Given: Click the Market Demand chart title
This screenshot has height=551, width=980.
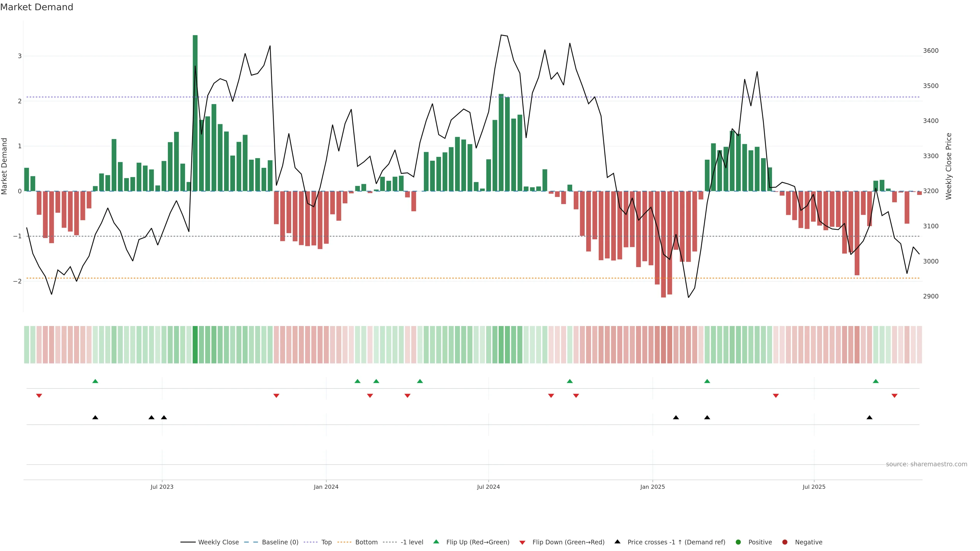Looking at the screenshot, I should pyautogui.click(x=36, y=7).
